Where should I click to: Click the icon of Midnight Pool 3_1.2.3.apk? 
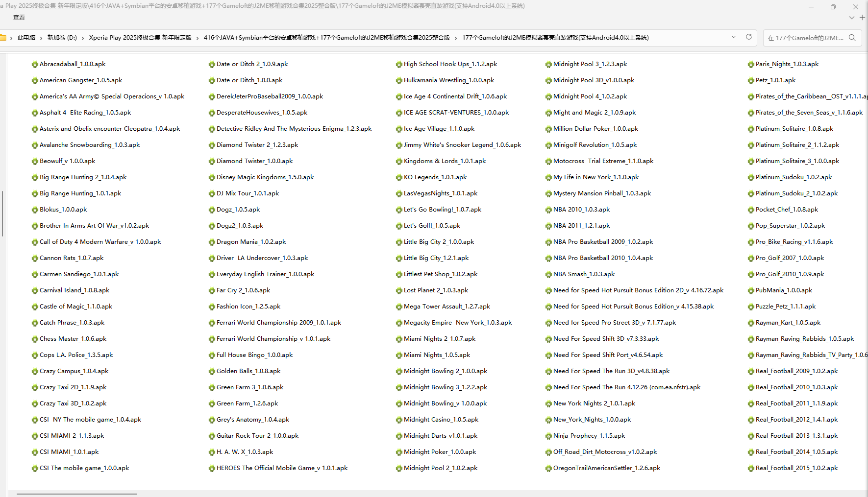pyautogui.click(x=548, y=65)
